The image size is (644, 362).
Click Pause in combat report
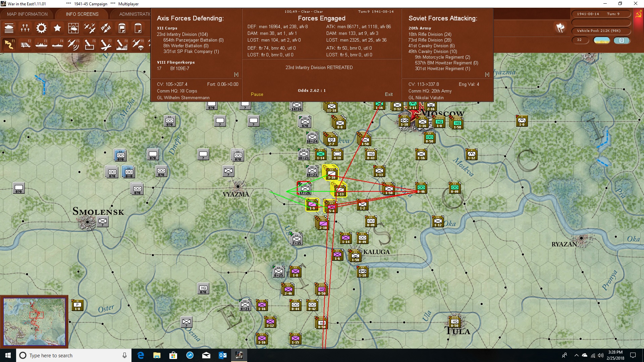(257, 94)
